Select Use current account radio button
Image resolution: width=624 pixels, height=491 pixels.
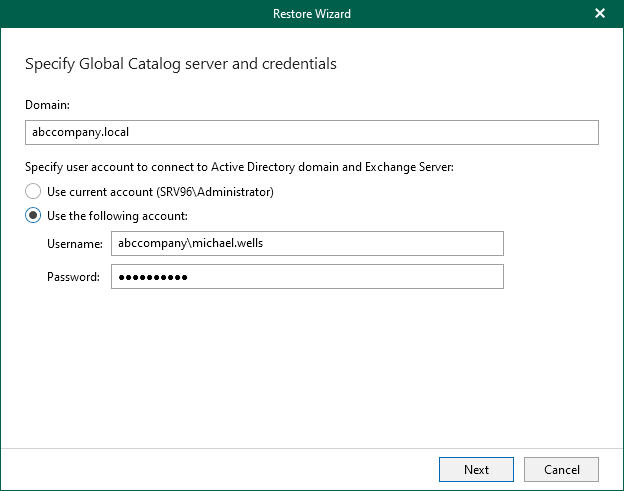pyautogui.click(x=33, y=191)
